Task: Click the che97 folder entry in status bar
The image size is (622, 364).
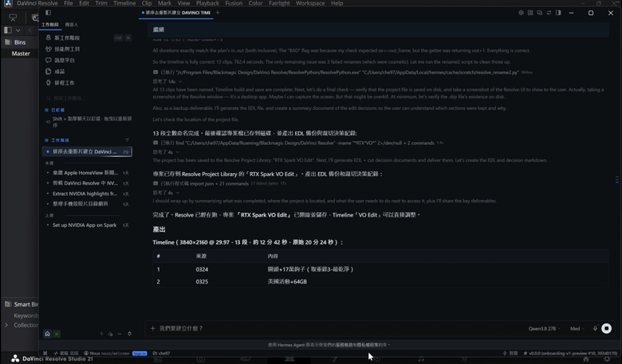Action: click(161, 354)
